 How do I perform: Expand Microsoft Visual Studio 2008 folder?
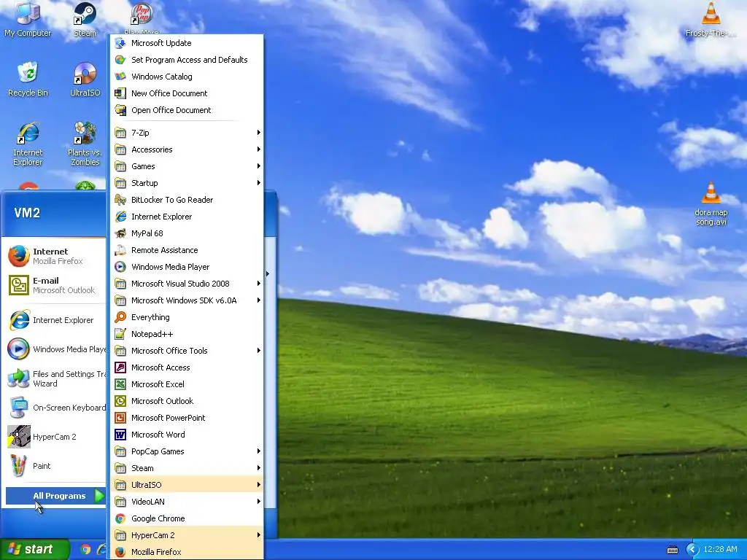[x=187, y=284]
